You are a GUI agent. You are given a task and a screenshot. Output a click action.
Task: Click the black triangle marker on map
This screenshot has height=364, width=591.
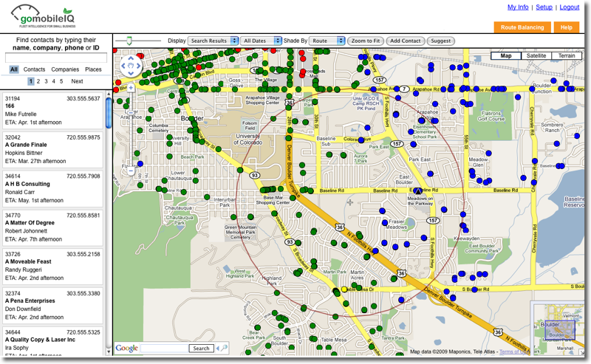[417, 190]
